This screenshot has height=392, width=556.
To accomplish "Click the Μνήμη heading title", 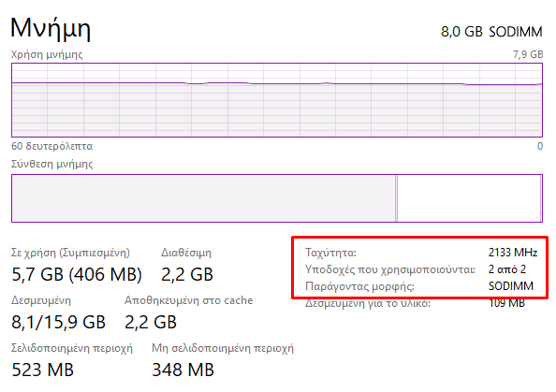I will (51, 29).
